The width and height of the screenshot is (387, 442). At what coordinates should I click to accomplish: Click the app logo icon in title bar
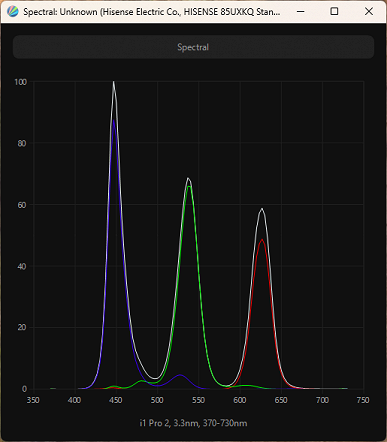[13, 12]
